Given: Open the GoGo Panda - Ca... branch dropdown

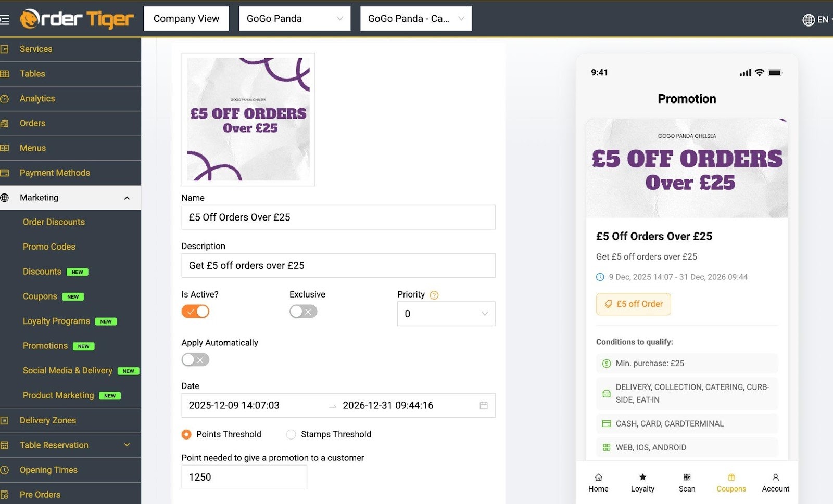Looking at the screenshot, I should click(416, 19).
